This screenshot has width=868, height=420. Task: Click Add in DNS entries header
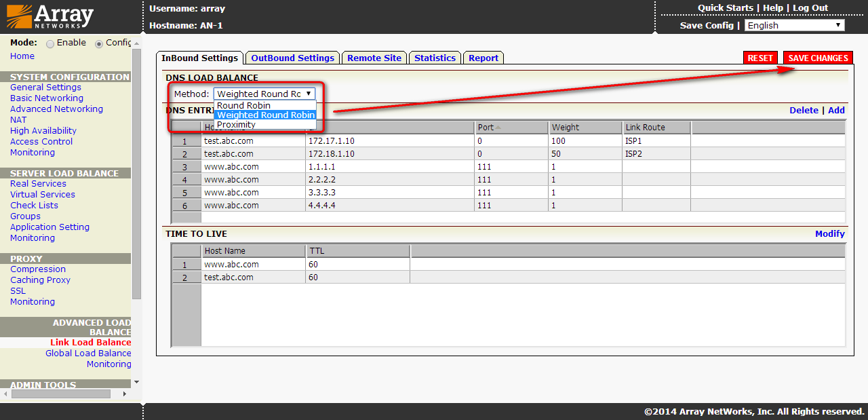click(x=836, y=110)
